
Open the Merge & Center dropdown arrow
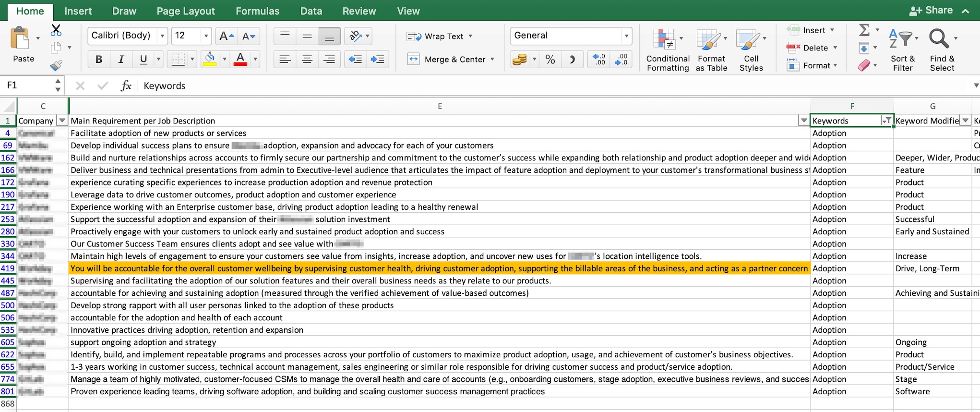(492, 60)
